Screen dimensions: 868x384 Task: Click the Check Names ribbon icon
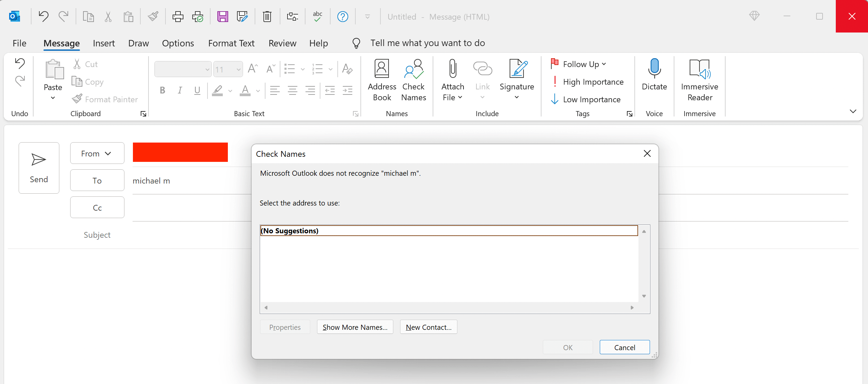pyautogui.click(x=413, y=80)
